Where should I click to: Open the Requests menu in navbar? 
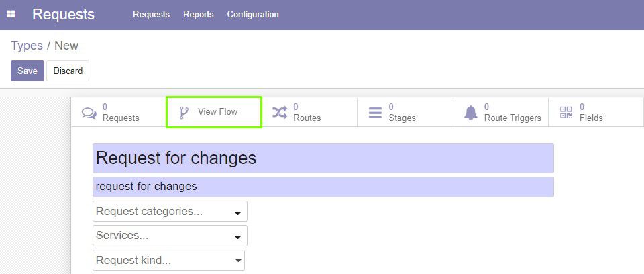click(x=151, y=14)
